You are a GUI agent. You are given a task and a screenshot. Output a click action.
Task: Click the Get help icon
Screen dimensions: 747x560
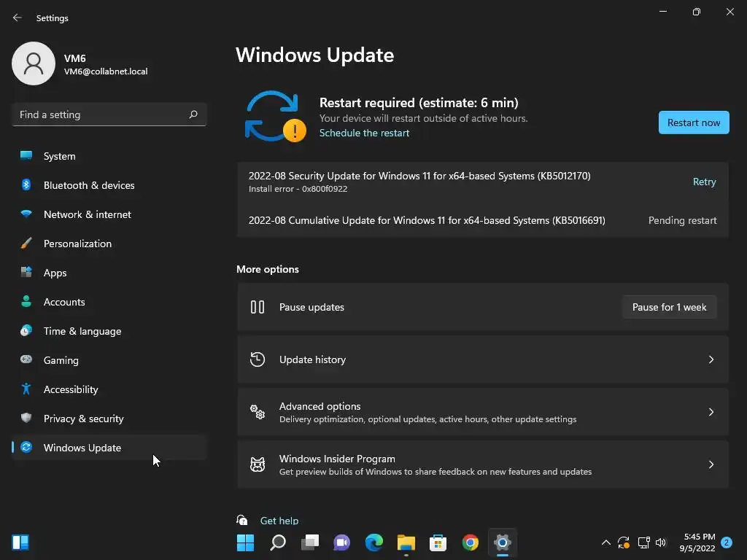pyautogui.click(x=242, y=520)
